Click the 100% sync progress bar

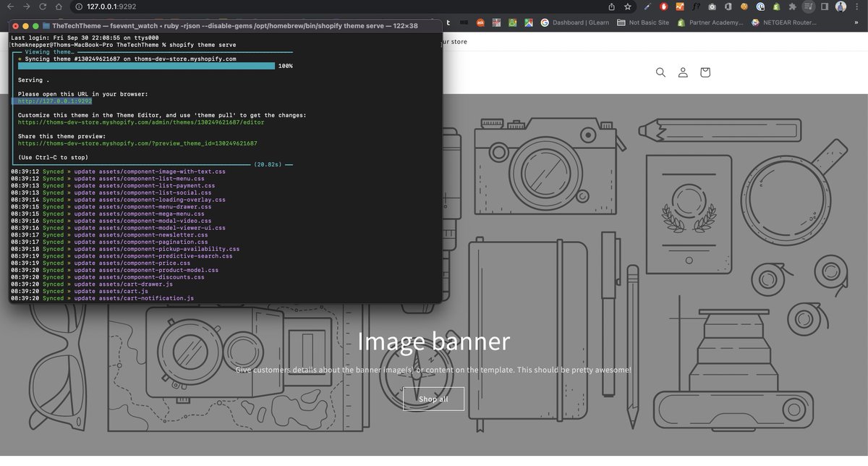pos(146,66)
